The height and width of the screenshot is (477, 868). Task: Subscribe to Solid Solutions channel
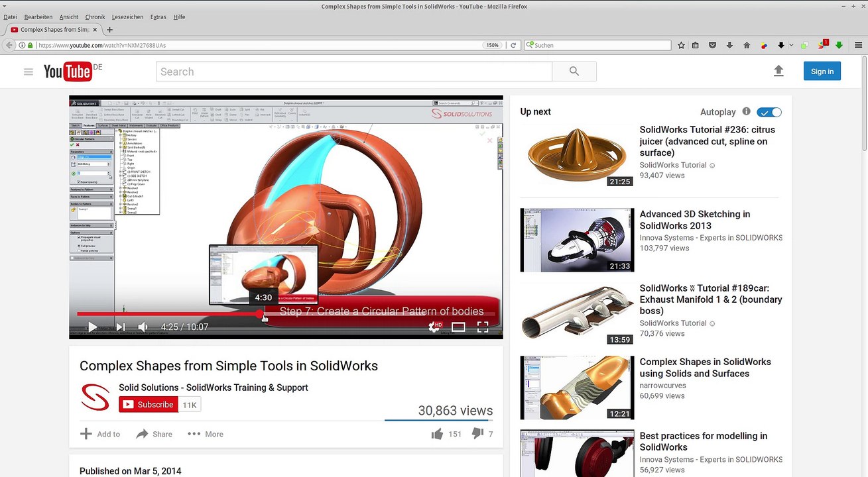[149, 405]
